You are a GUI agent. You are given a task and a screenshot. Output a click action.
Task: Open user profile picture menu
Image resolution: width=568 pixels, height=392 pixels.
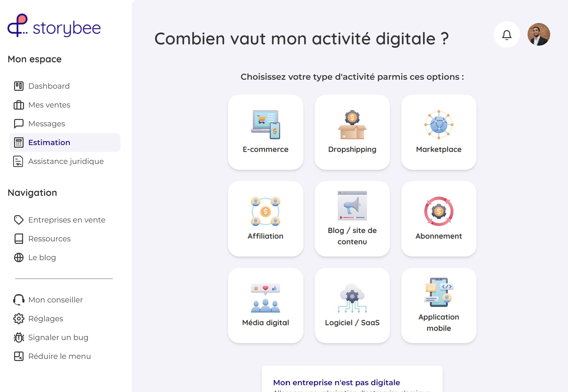click(x=539, y=35)
